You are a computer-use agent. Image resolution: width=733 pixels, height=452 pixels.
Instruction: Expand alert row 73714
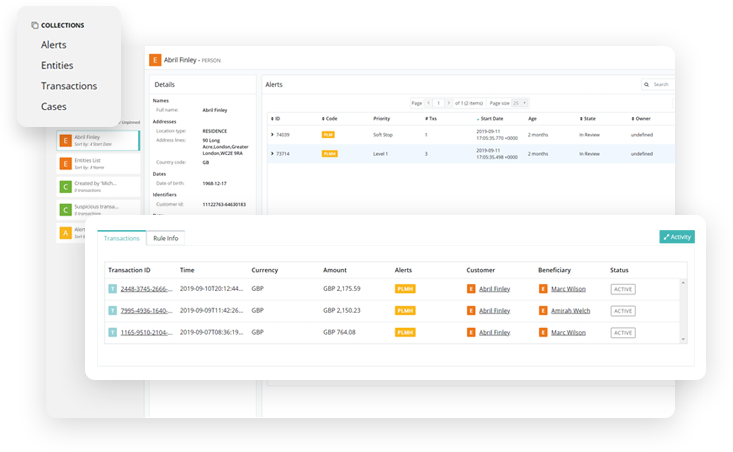(272, 154)
